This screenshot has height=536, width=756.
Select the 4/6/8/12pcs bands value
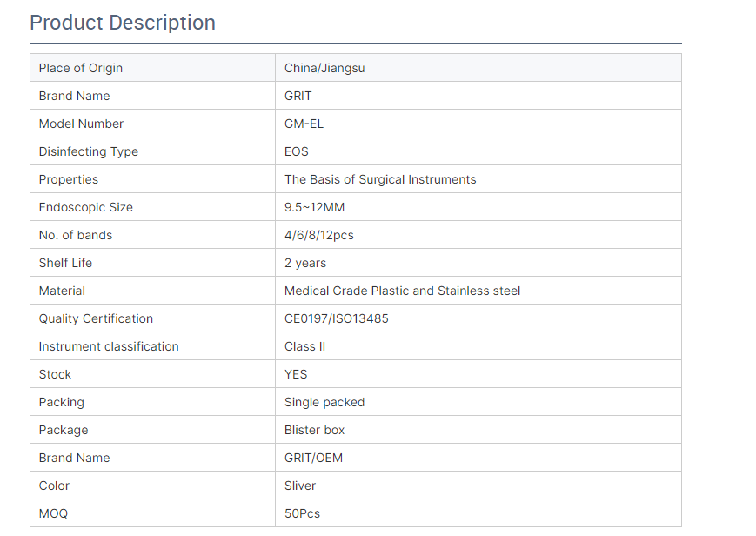coord(319,235)
